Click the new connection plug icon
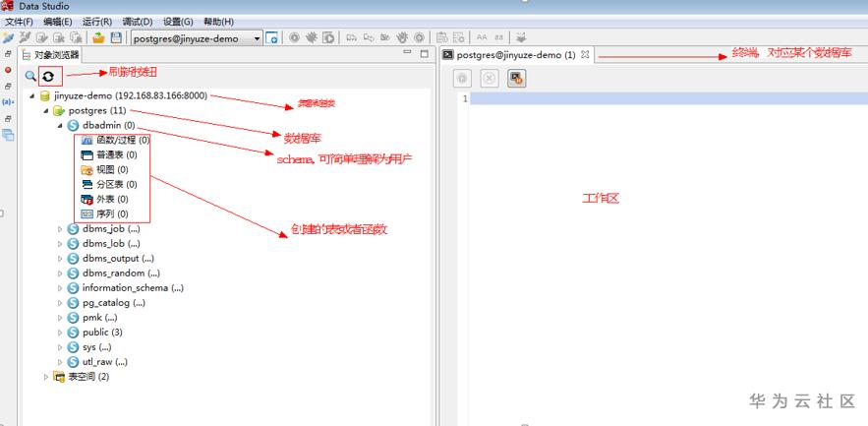Screen dimensions: 868x426 (8, 37)
